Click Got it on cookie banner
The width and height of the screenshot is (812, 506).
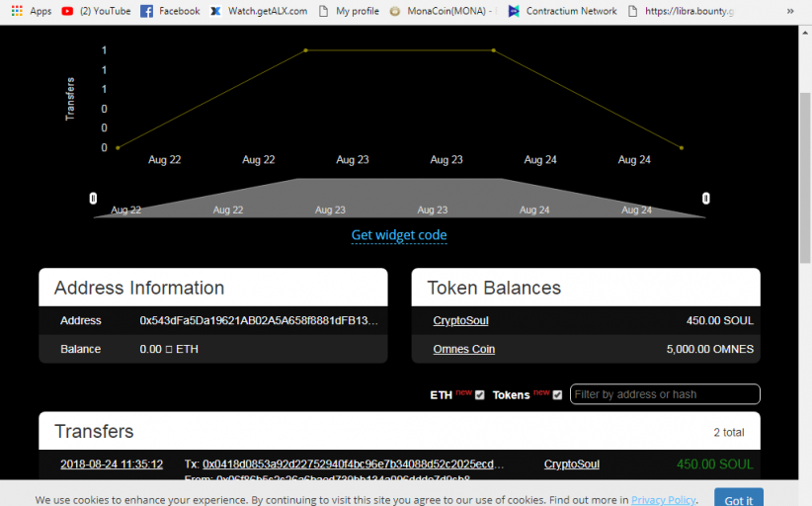coord(738,499)
